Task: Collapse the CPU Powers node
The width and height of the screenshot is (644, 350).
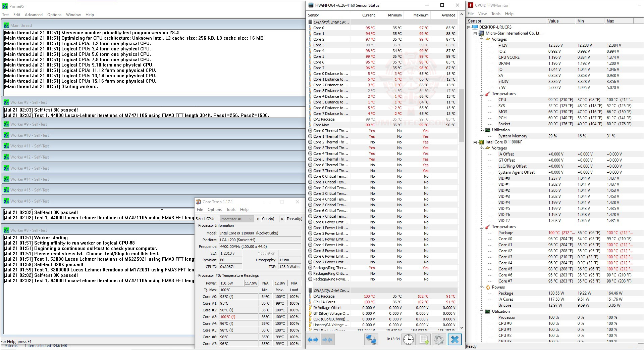Action: tap(481, 288)
